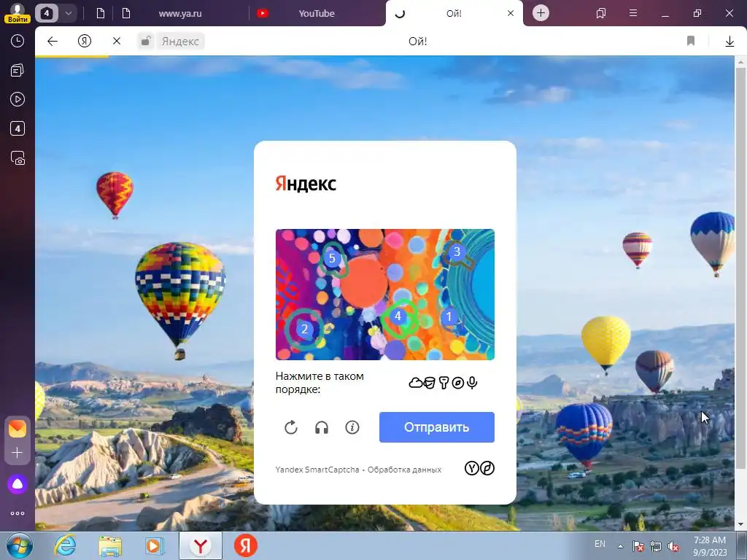The width and height of the screenshot is (747, 560).
Task: Expand the tab groups dropdown arrow
Action: [x=68, y=13]
